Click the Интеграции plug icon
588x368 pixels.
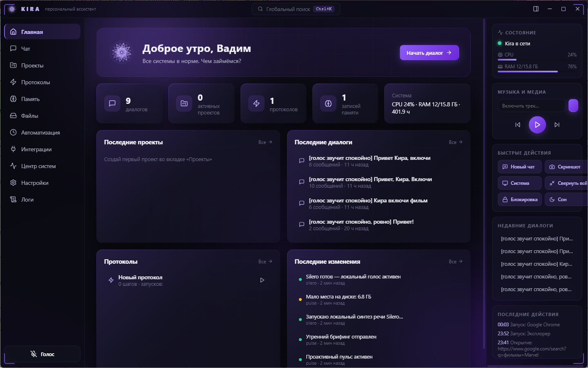point(13,149)
